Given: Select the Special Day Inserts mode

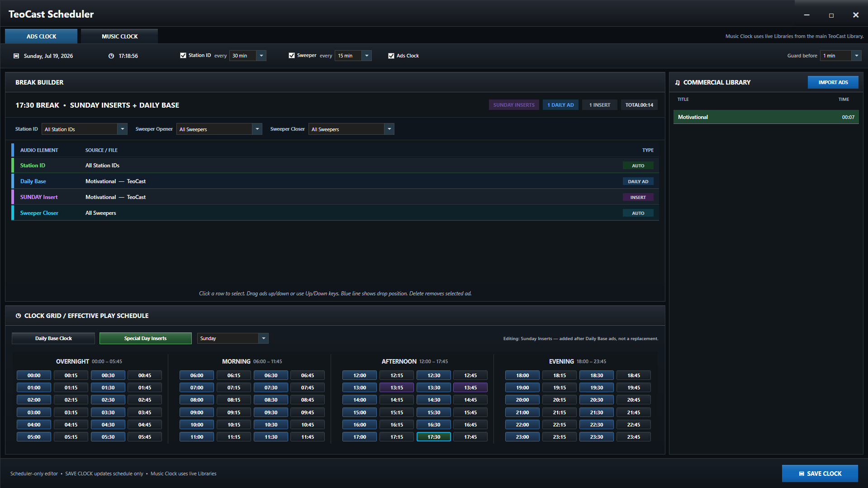Looking at the screenshot, I should (145, 338).
